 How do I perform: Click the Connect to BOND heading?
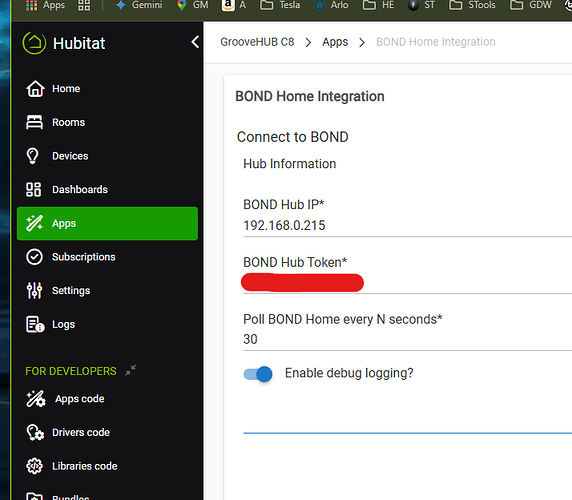293,137
